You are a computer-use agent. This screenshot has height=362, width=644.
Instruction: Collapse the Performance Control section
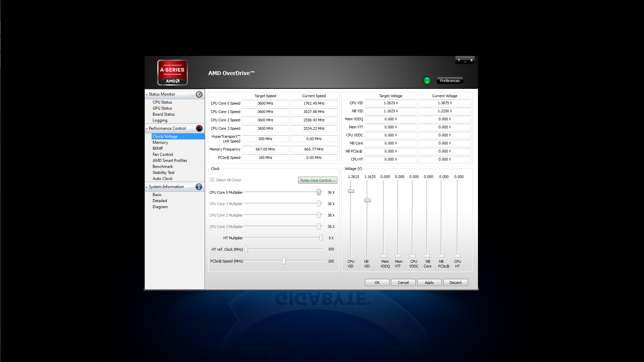(x=147, y=129)
